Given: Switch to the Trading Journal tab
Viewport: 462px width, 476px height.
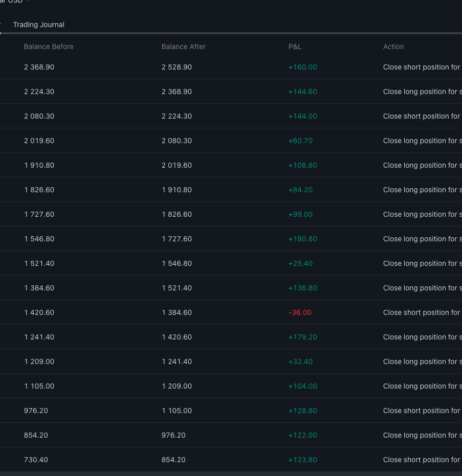Looking at the screenshot, I should click(x=38, y=24).
